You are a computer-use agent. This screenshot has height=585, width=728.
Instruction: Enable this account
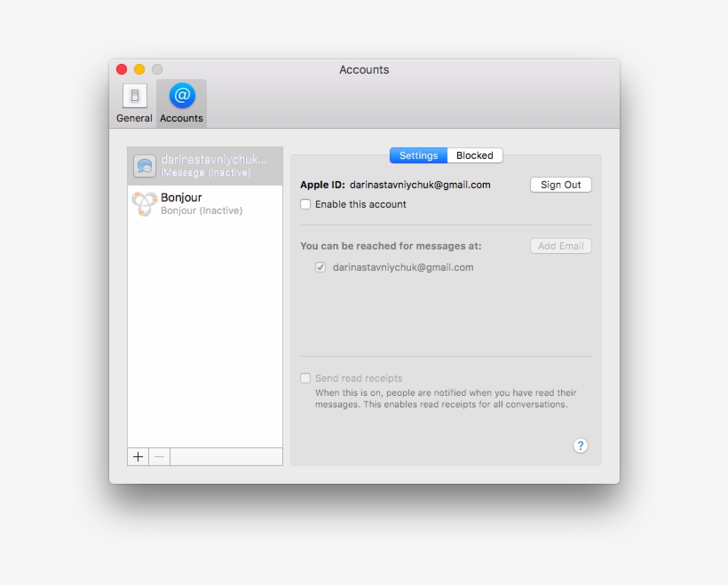tap(305, 204)
